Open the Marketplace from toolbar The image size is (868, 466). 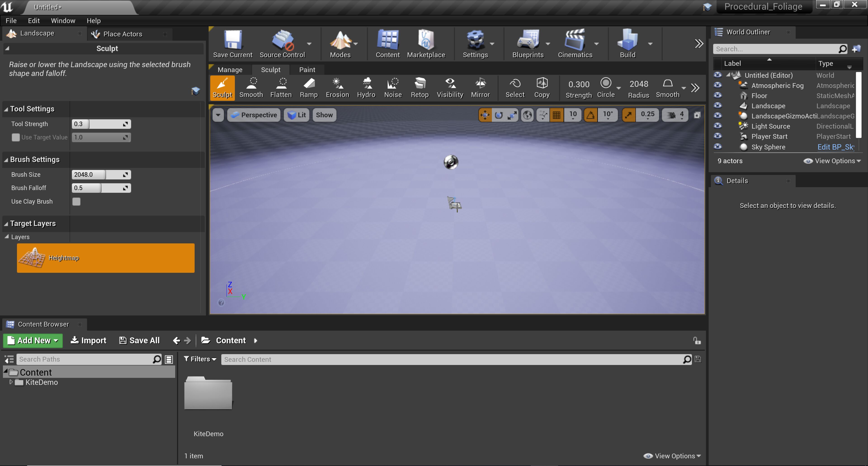[x=426, y=44]
